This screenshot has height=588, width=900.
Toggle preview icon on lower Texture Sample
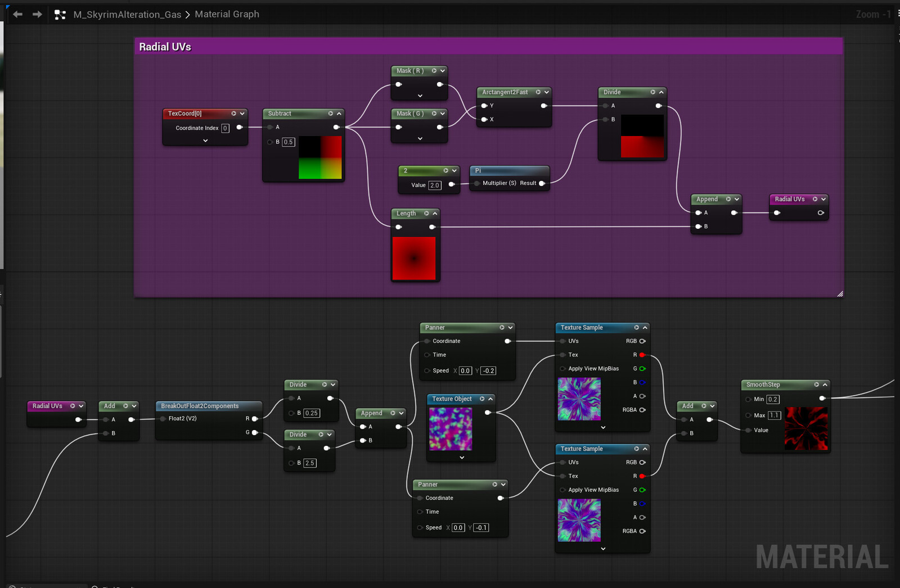(x=637, y=449)
